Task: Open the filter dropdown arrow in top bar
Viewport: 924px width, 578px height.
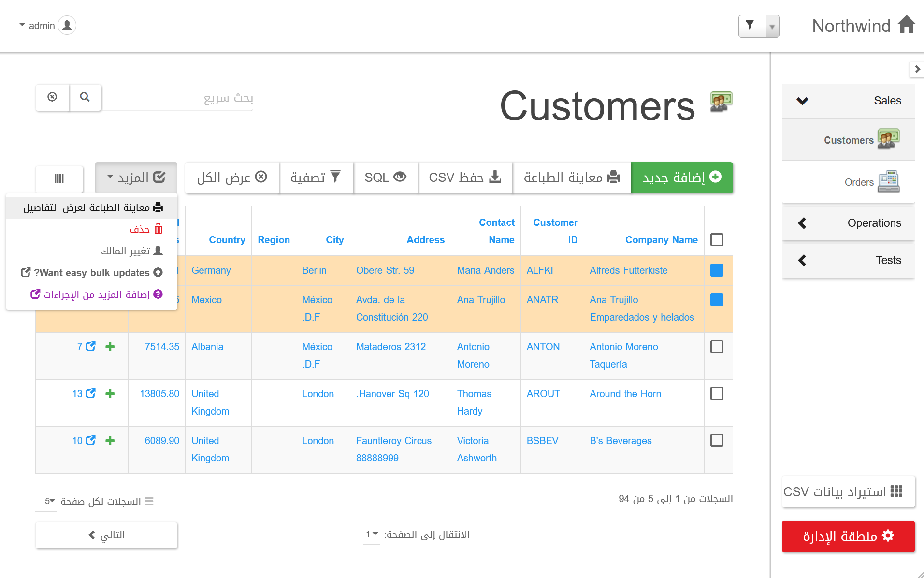Action: 772,27
